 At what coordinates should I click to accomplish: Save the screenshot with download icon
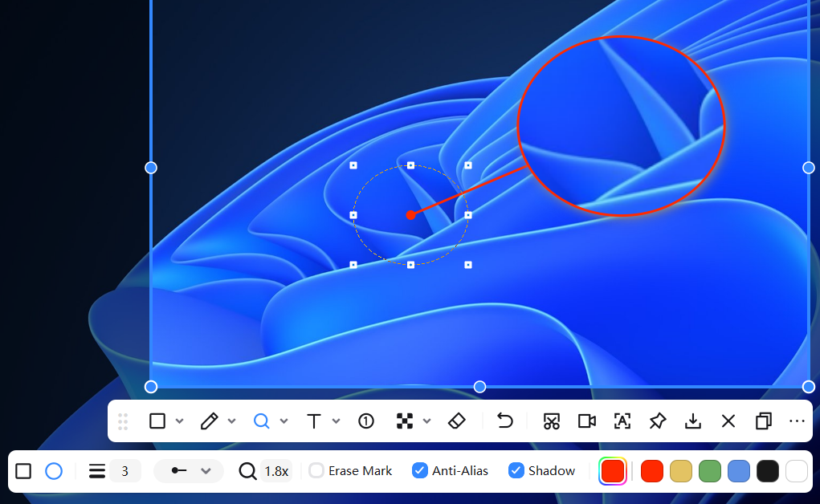[693, 421]
